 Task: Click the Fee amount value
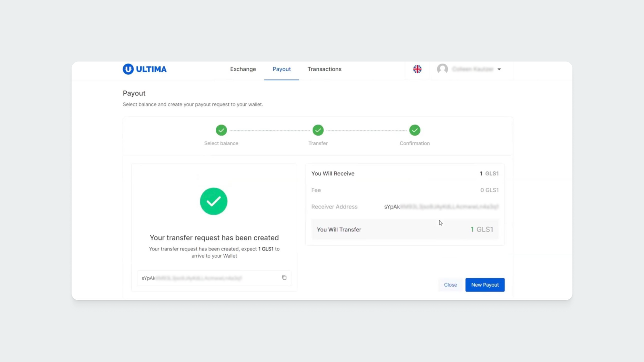click(x=489, y=190)
